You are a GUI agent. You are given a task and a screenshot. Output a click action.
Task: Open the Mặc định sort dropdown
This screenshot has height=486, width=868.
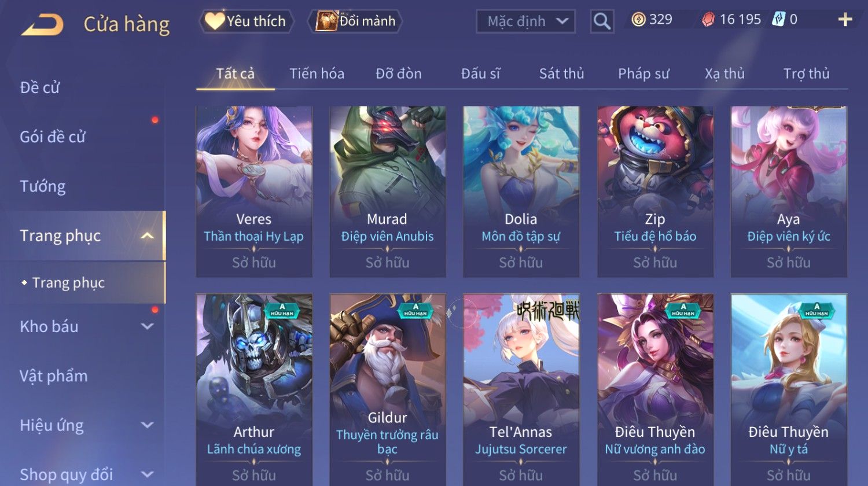[525, 21]
